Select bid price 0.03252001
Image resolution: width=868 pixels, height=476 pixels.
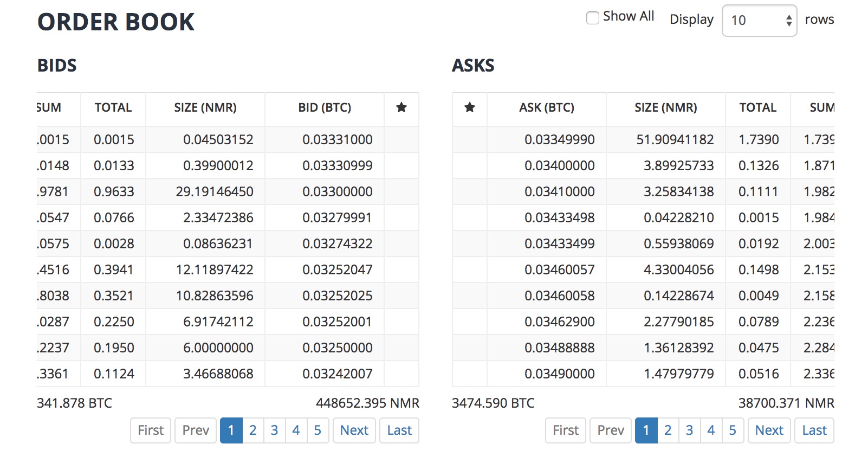coord(338,322)
